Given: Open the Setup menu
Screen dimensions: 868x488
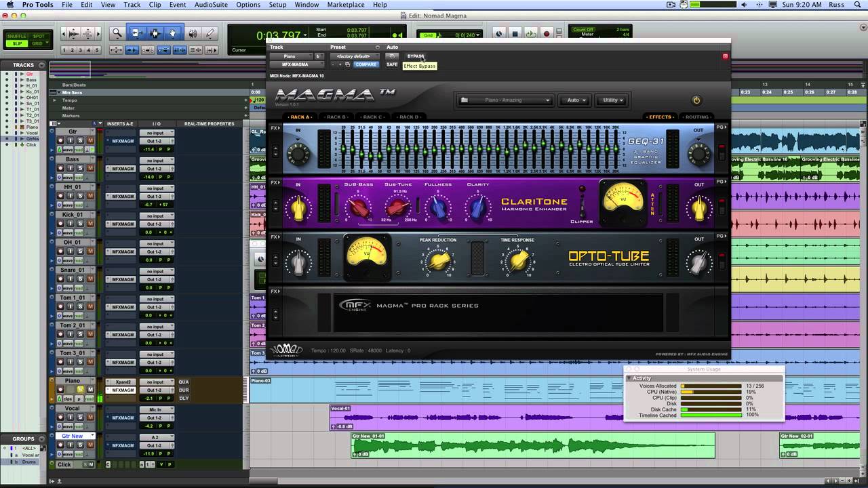Looking at the screenshot, I should tap(277, 5).
